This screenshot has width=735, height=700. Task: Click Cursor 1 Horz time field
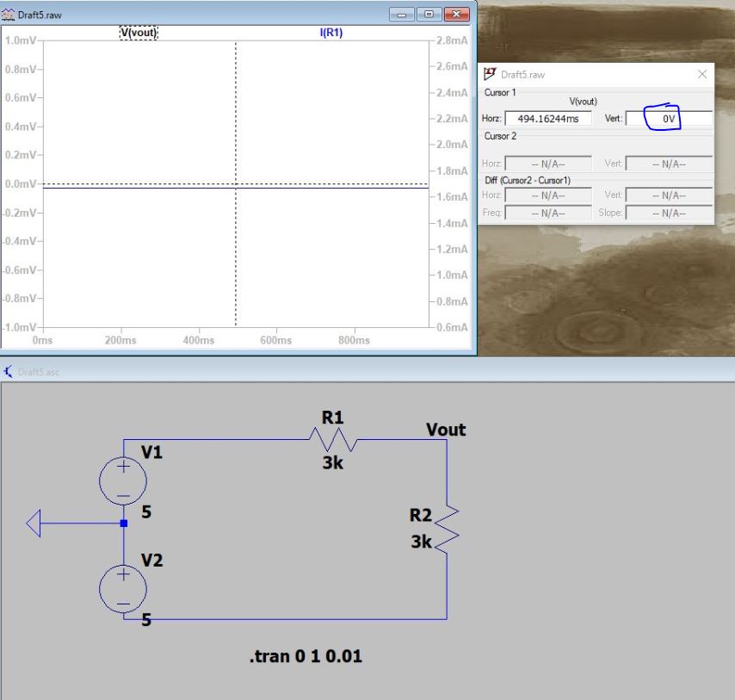pos(547,120)
